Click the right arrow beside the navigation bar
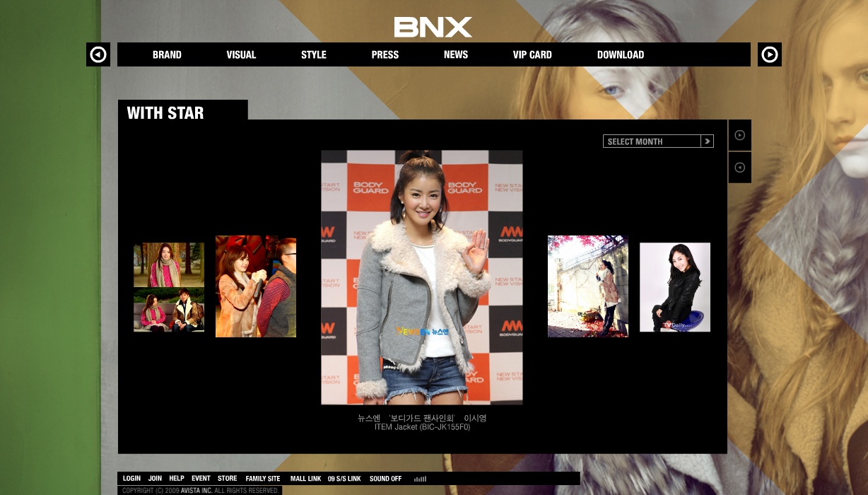The width and height of the screenshot is (868, 495). 770,54
